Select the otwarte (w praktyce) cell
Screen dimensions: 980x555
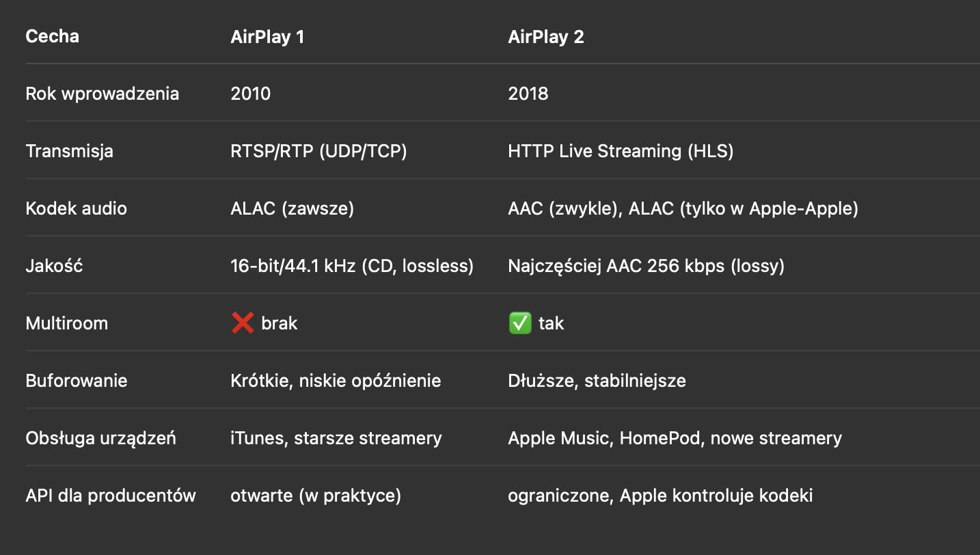point(316,496)
